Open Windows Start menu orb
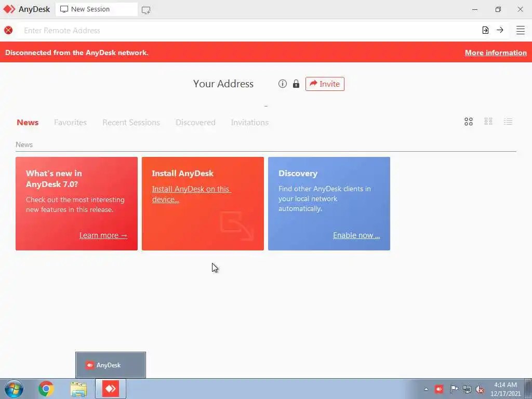The image size is (532, 399). tap(14, 389)
